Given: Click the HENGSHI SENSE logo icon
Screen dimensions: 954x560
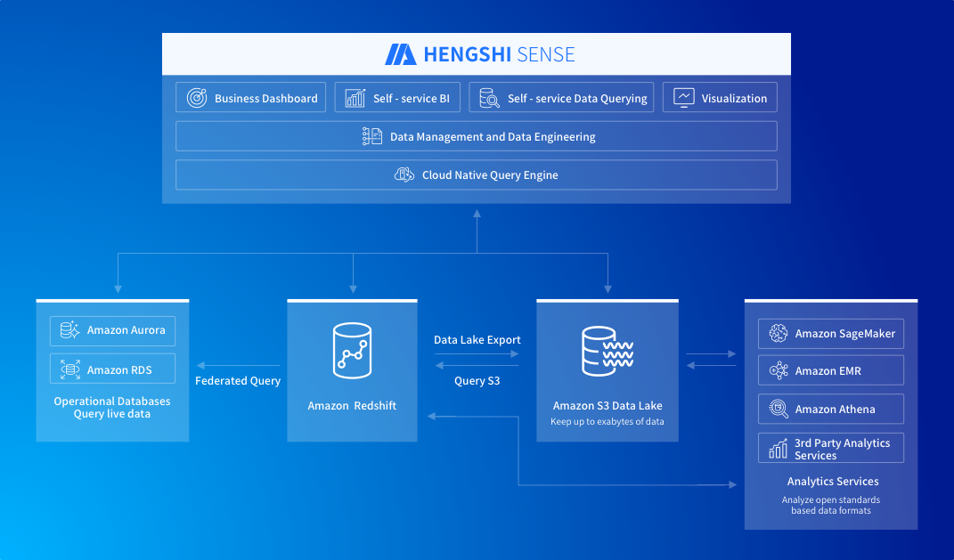Looking at the screenshot, I should point(400,54).
